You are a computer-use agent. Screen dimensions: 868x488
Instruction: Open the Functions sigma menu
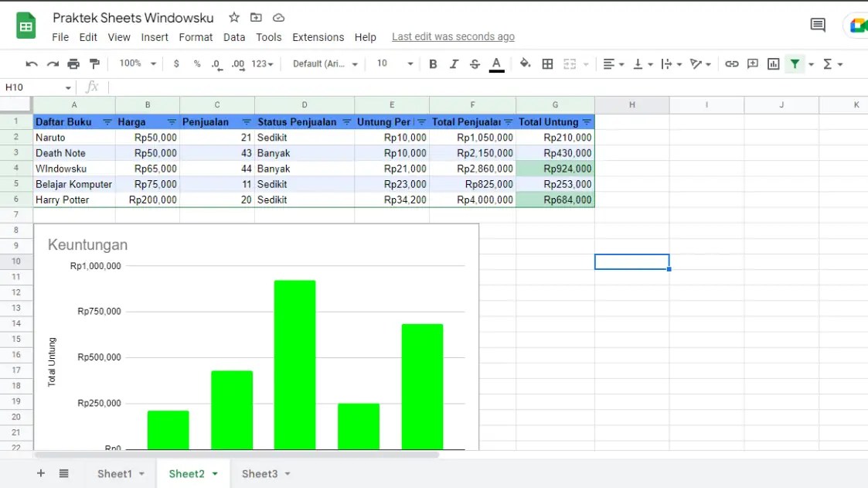pos(832,64)
